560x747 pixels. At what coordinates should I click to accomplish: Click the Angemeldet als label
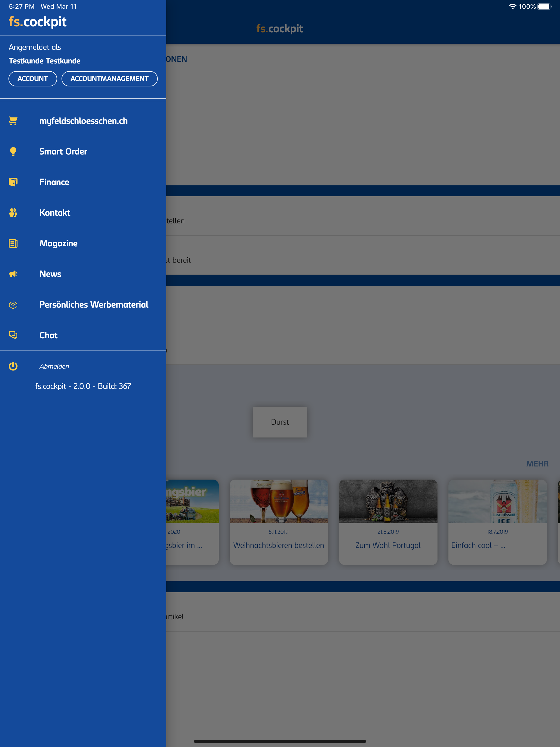35,47
